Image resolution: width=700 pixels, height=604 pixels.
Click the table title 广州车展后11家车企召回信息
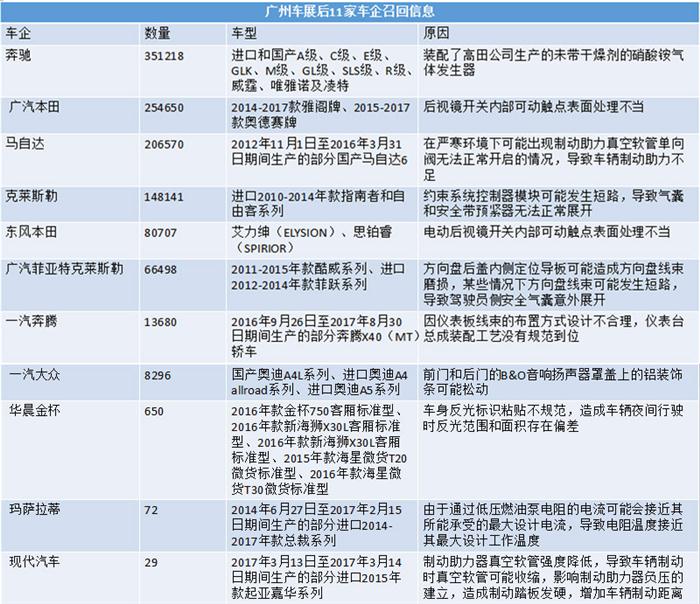(350, 11)
